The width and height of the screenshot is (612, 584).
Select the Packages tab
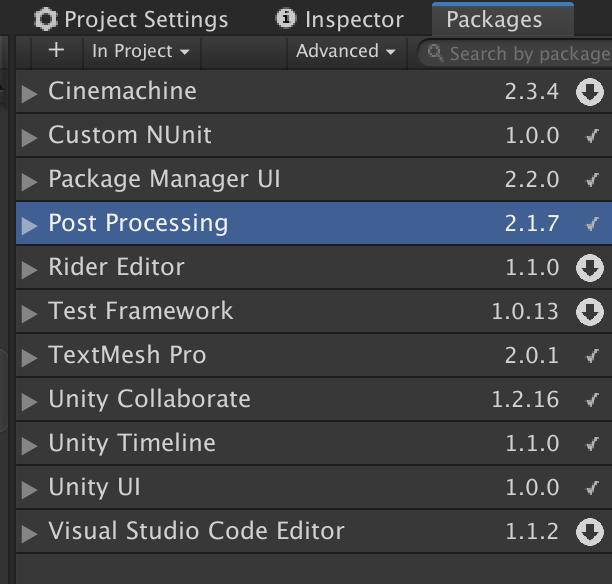(494, 19)
